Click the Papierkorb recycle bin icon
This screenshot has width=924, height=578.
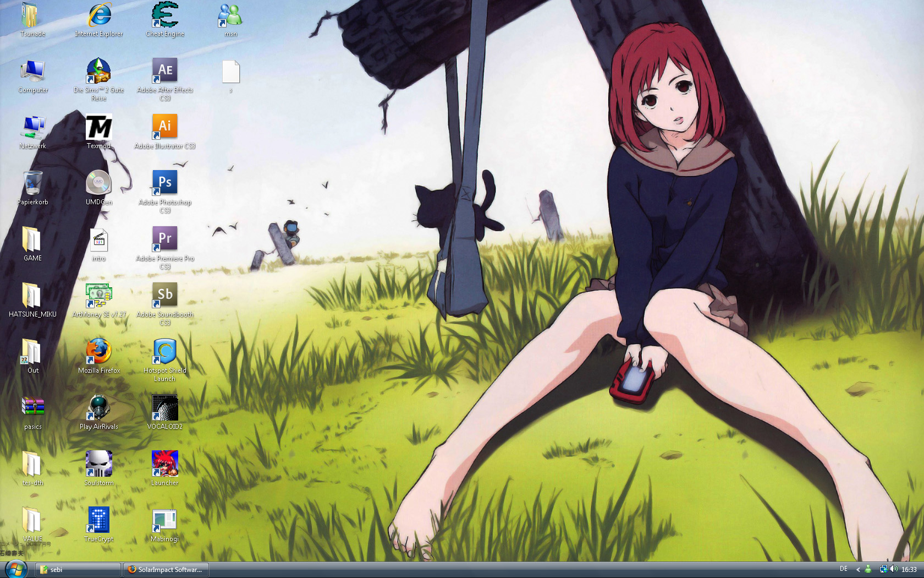[33, 183]
